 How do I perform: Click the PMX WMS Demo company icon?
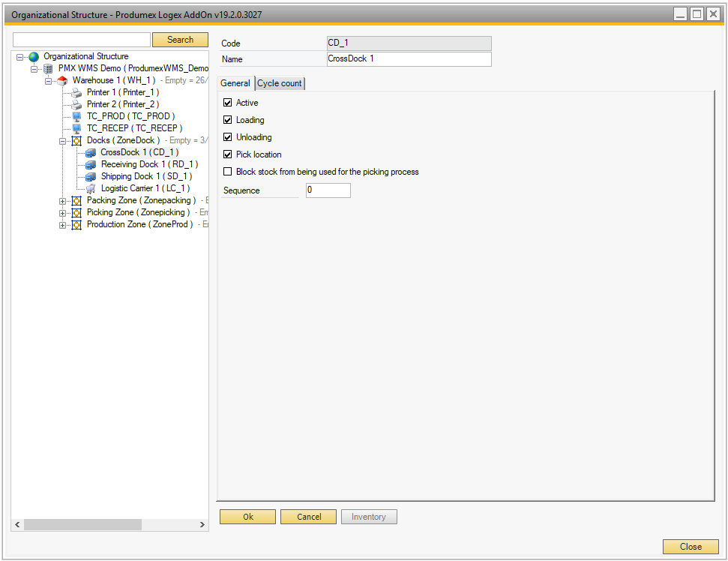tap(48, 68)
